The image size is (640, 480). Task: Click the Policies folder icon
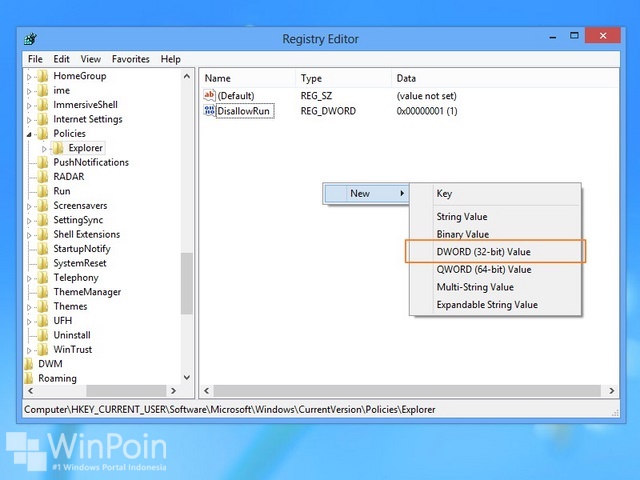coord(43,133)
